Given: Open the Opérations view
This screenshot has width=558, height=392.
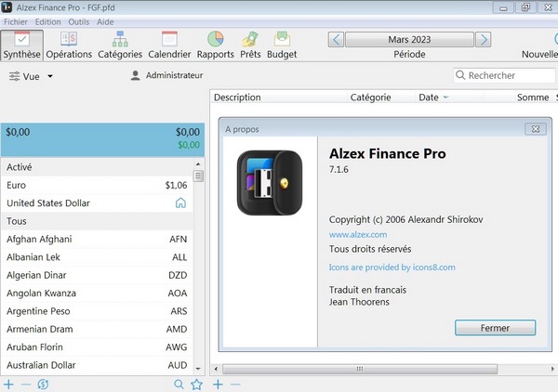Looking at the screenshot, I should tap(69, 46).
